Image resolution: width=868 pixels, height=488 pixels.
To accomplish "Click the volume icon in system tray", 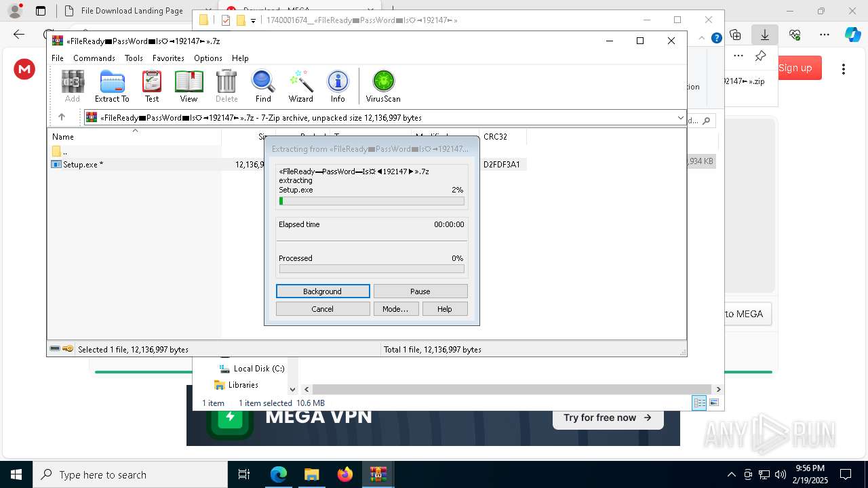I will pos(781,474).
